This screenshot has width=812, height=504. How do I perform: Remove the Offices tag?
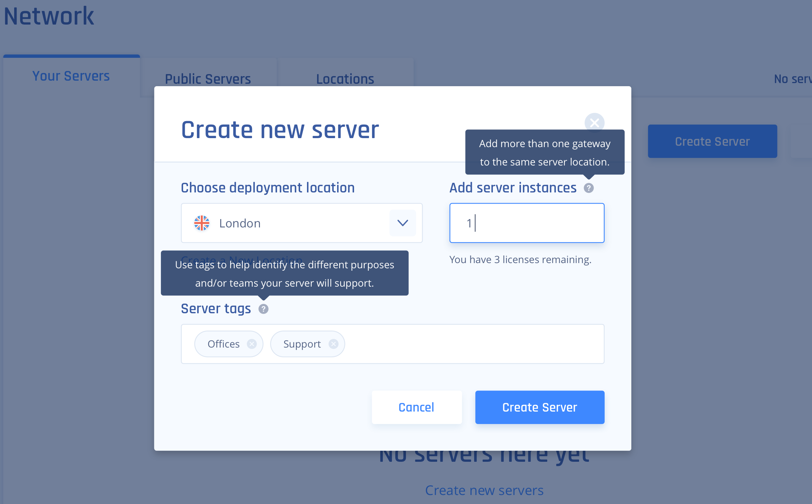(252, 344)
